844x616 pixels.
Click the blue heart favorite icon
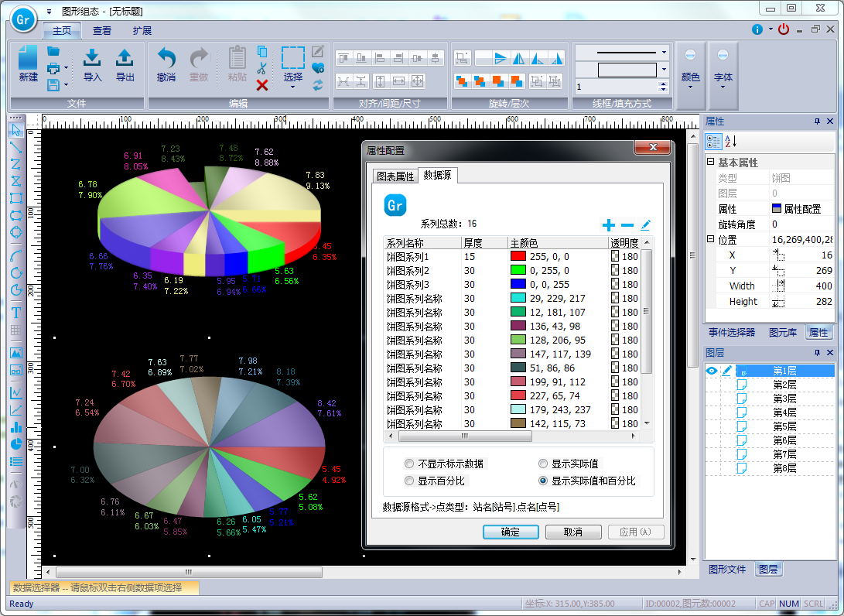318,68
